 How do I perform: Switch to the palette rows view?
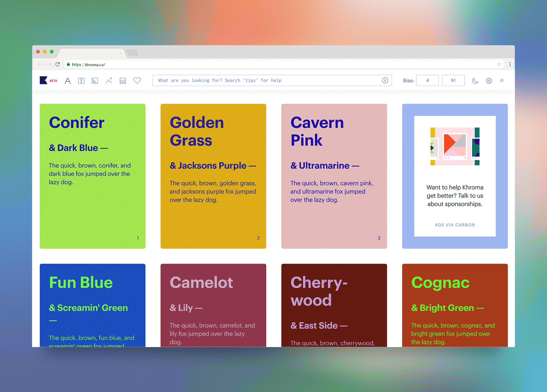coord(123,81)
